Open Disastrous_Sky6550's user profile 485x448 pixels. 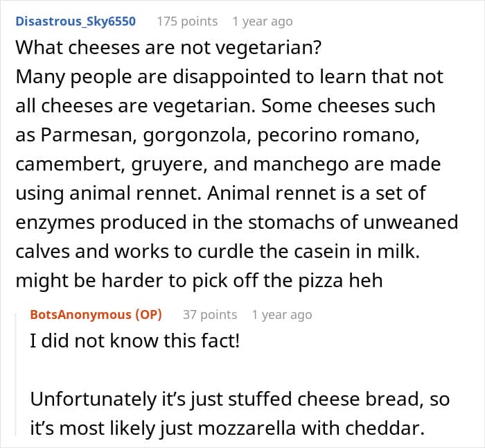(75, 21)
